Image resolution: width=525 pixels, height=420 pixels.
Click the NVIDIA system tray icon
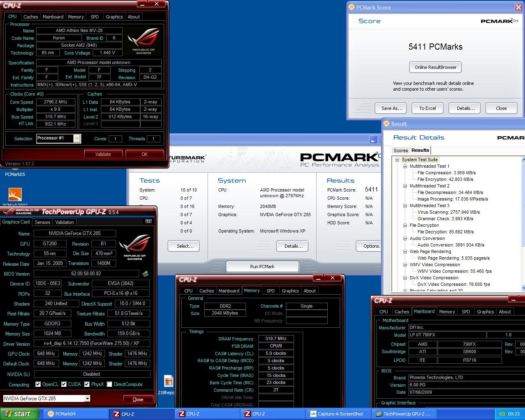[x=502, y=414]
